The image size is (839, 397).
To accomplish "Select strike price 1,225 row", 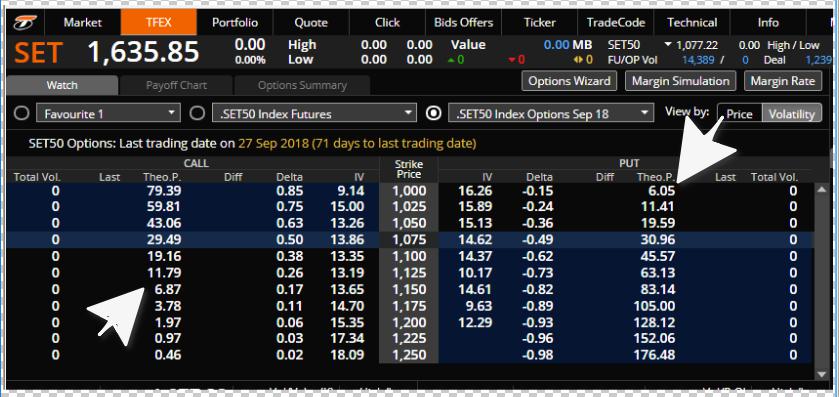I will [409, 339].
